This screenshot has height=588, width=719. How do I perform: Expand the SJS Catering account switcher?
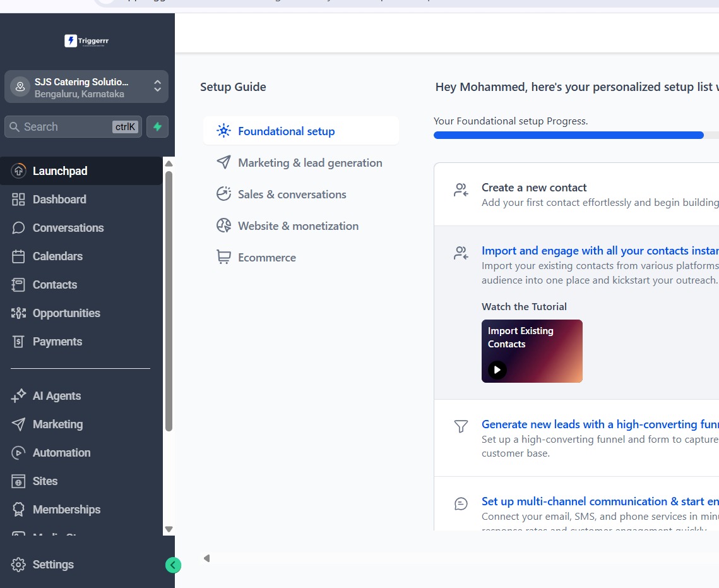86,87
